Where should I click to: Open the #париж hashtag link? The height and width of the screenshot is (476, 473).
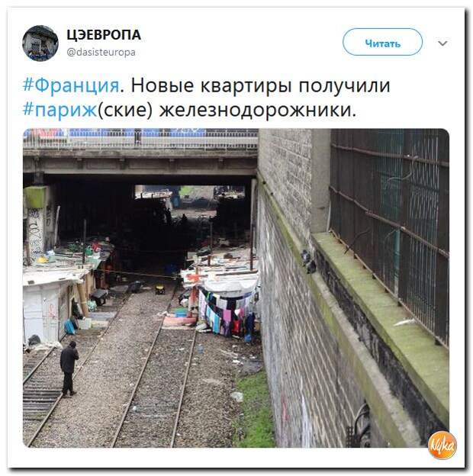coord(60,110)
